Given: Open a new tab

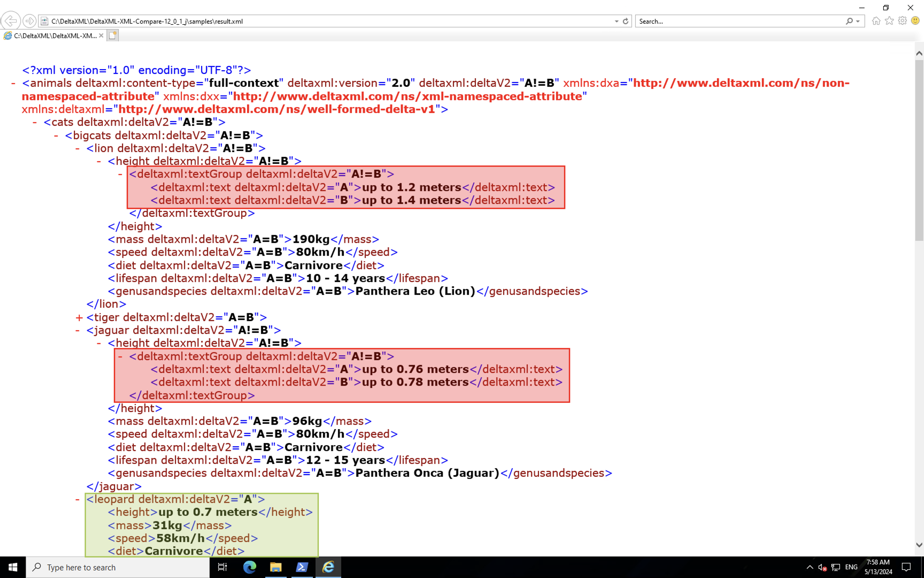Looking at the screenshot, I should click(x=113, y=36).
